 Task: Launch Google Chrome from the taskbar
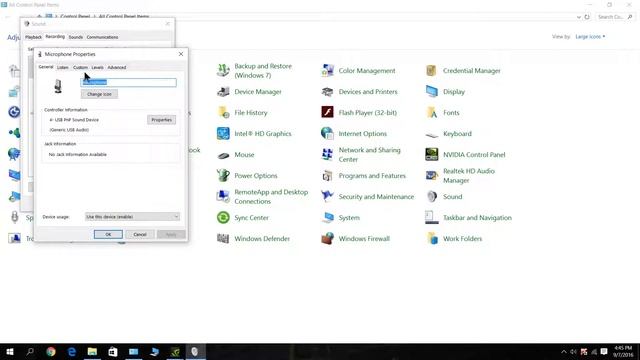[x=51, y=351]
